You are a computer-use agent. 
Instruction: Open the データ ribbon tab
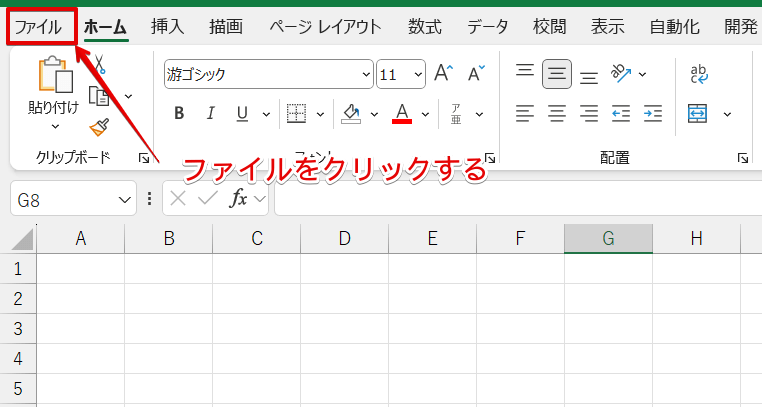click(x=487, y=27)
